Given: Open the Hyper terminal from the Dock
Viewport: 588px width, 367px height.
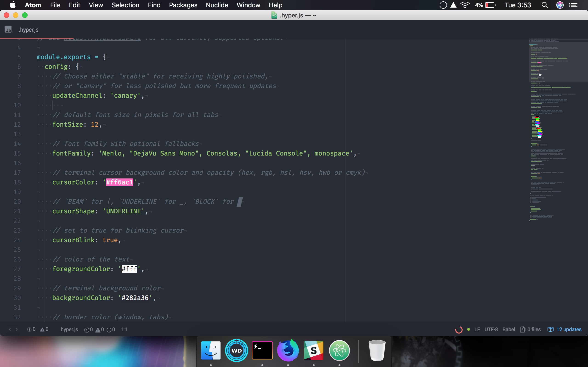Looking at the screenshot, I should [x=262, y=350].
